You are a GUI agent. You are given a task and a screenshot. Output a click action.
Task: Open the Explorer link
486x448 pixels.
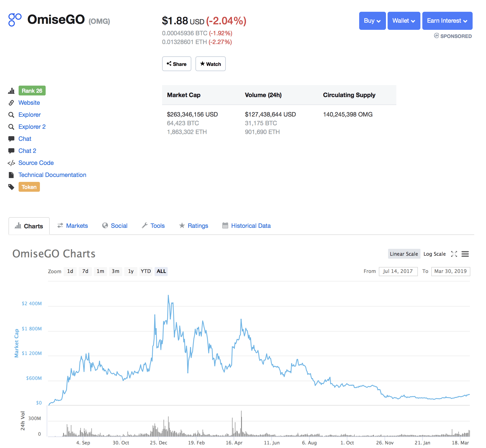coord(30,115)
